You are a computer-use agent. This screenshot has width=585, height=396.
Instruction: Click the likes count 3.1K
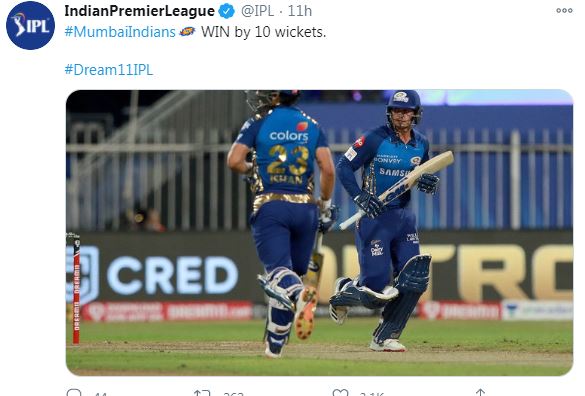click(372, 393)
